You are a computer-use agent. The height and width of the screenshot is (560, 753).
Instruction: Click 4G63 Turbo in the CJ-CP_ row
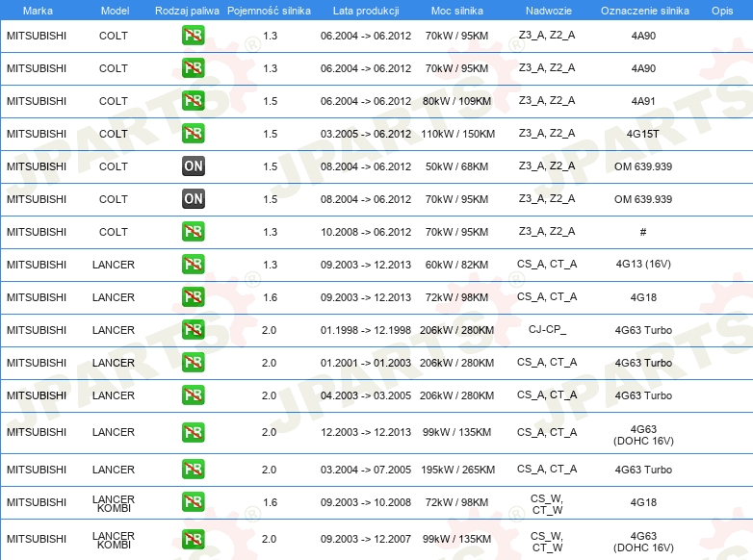[x=643, y=330]
